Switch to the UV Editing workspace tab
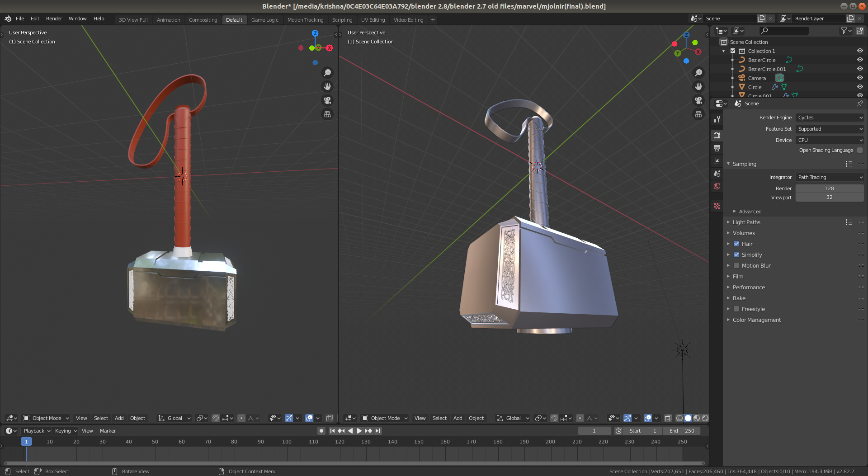This screenshot has width=868, height=476. click(373, 20)
